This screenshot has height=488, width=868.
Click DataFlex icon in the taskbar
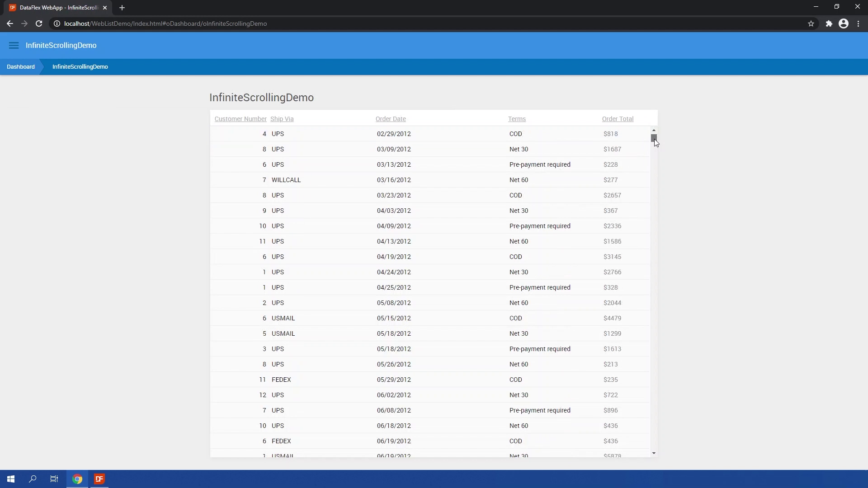click(99, 479)
